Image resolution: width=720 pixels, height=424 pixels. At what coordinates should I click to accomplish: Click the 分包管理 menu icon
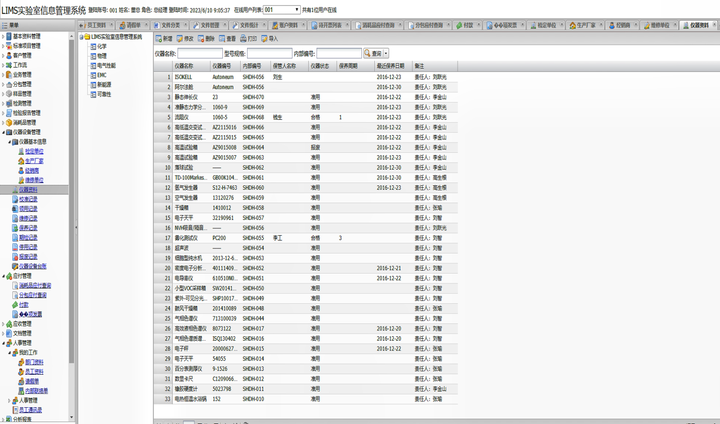[x=9, y=84]
